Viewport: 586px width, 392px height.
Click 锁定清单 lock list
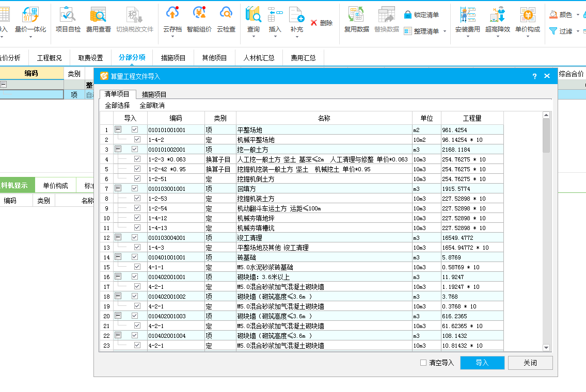(422, 15)
